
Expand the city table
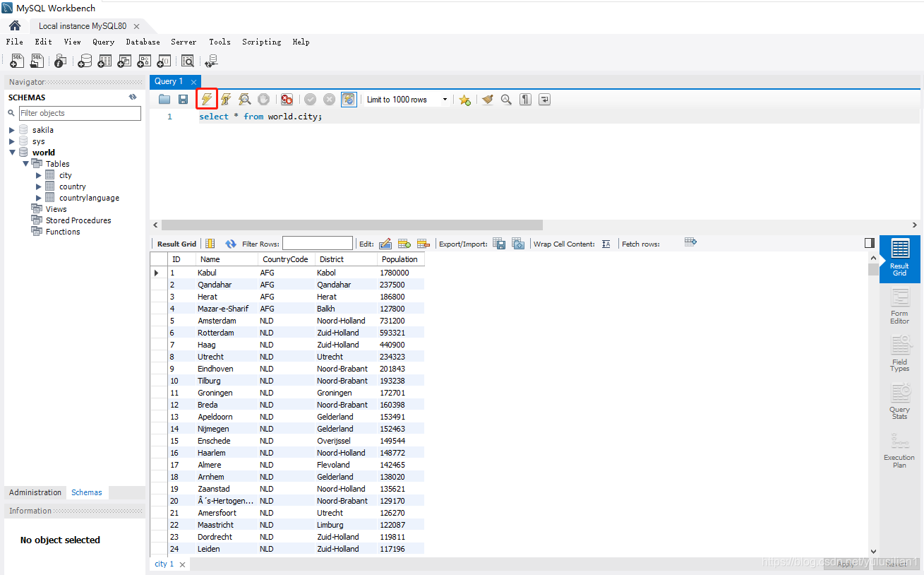click(39, 175)
